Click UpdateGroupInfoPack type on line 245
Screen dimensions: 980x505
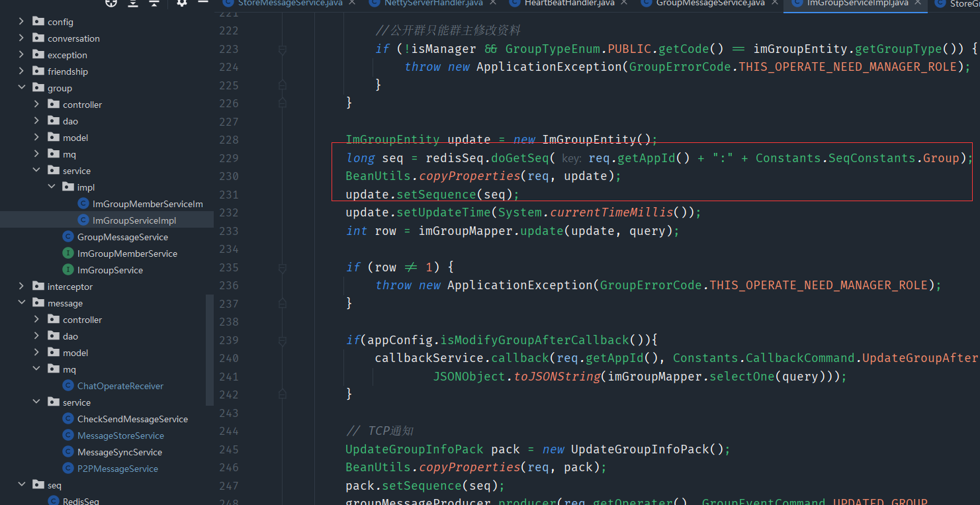click(414, 449)
